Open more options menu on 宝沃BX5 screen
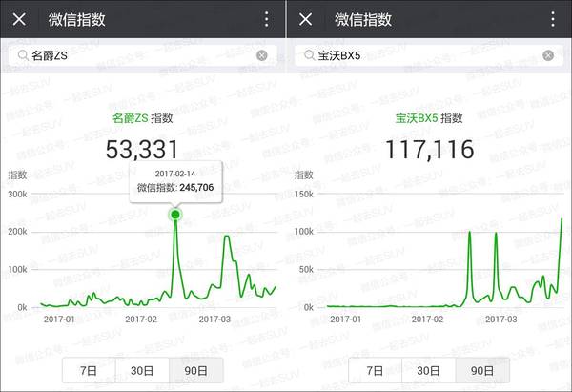The width and height of the screenshot is (572, 392). tap(553, 19)
